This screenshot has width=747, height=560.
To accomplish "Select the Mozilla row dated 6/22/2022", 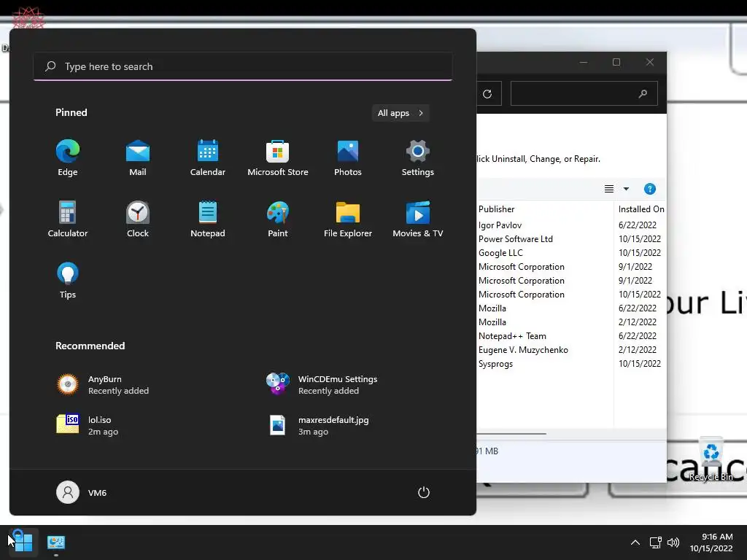I will (x=571, y=308).
